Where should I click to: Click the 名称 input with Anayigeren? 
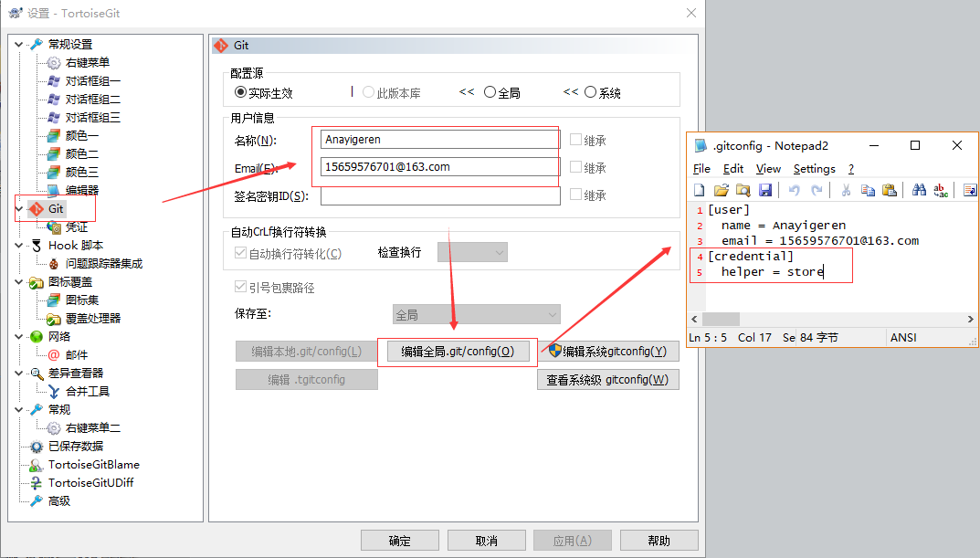click(440, 140)
